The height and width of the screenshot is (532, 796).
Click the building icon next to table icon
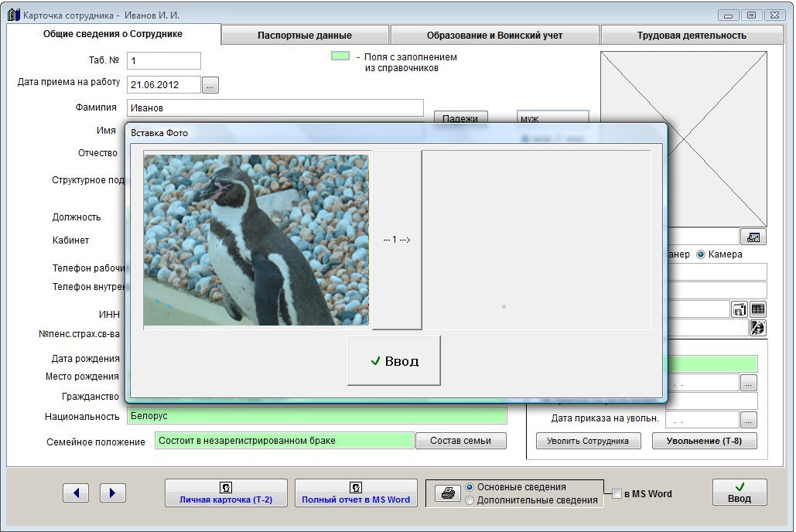(739, 309)
